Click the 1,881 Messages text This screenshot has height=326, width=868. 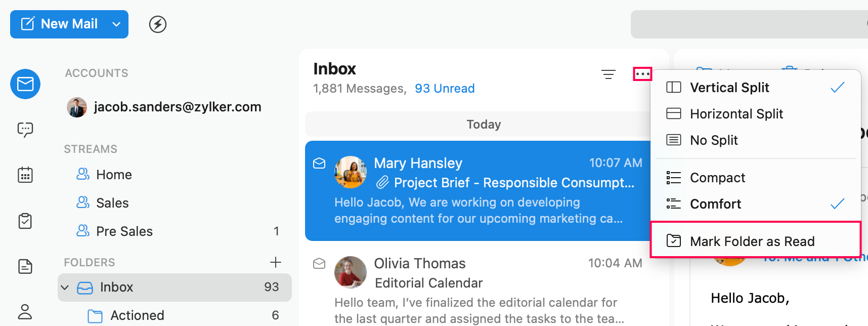(x=360, y=89)
